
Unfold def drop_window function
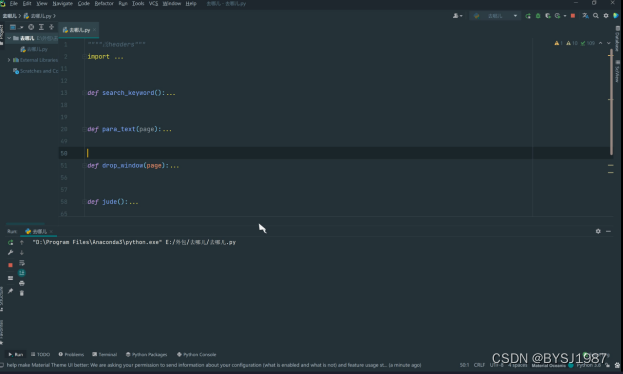coord(84,166)
